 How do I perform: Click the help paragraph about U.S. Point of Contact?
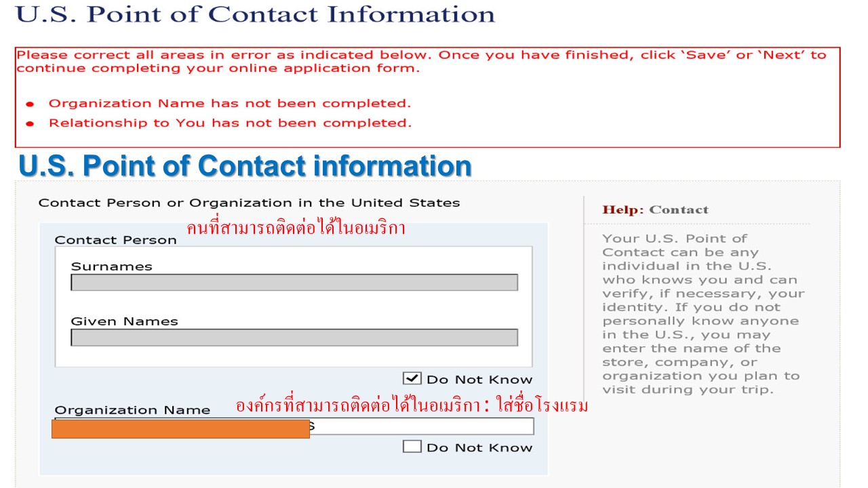[701, 314]
